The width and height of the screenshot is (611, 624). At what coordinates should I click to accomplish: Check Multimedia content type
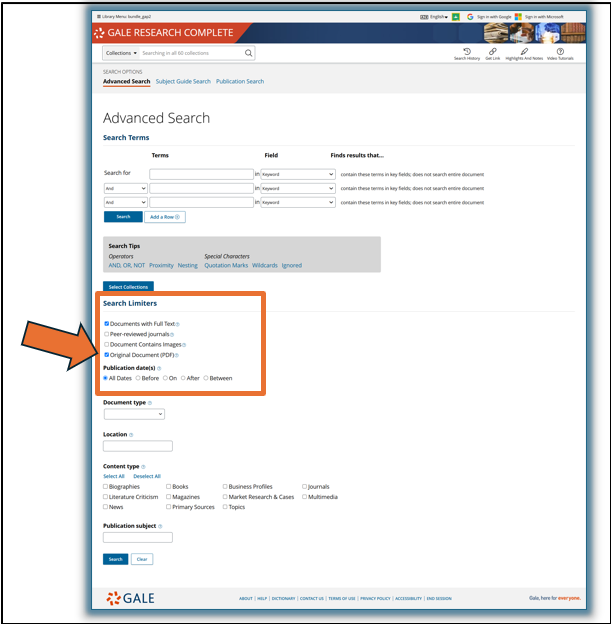click(x=305, y=497)
